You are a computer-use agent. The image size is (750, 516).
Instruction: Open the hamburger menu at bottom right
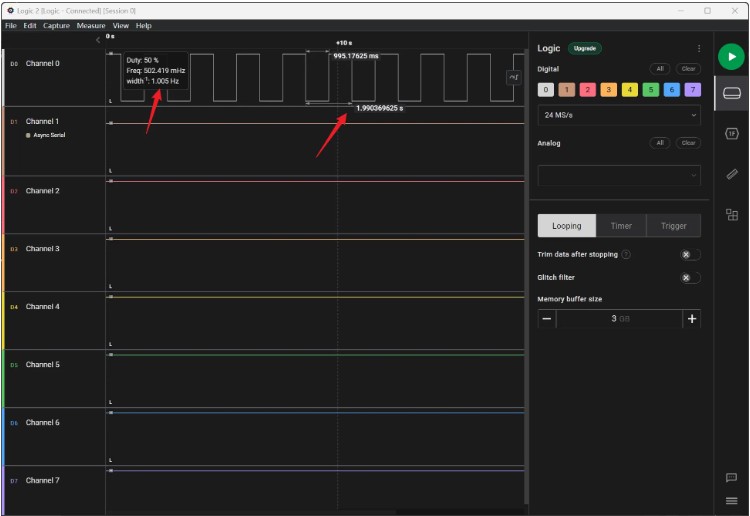point(731,500)
